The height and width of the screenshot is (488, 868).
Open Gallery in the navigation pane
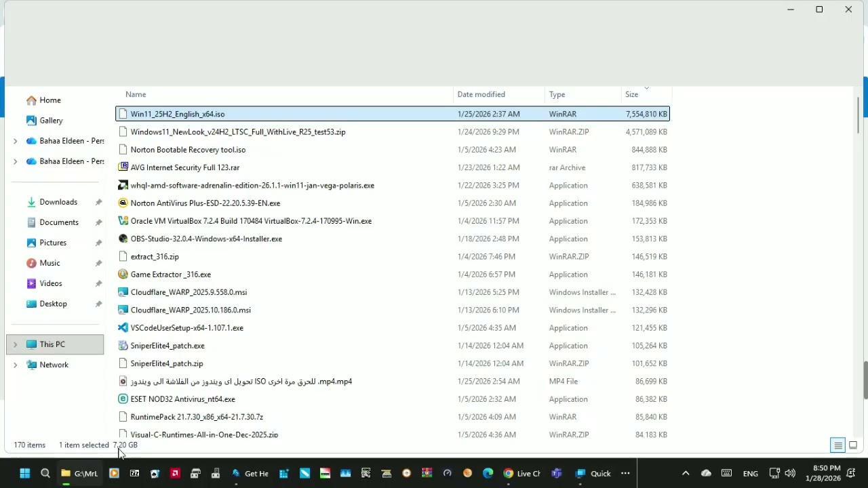(45, 121)
